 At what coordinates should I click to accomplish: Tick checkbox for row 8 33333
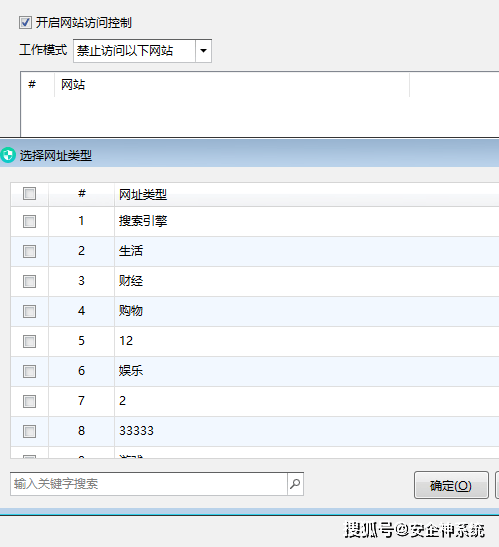[29, 431]
